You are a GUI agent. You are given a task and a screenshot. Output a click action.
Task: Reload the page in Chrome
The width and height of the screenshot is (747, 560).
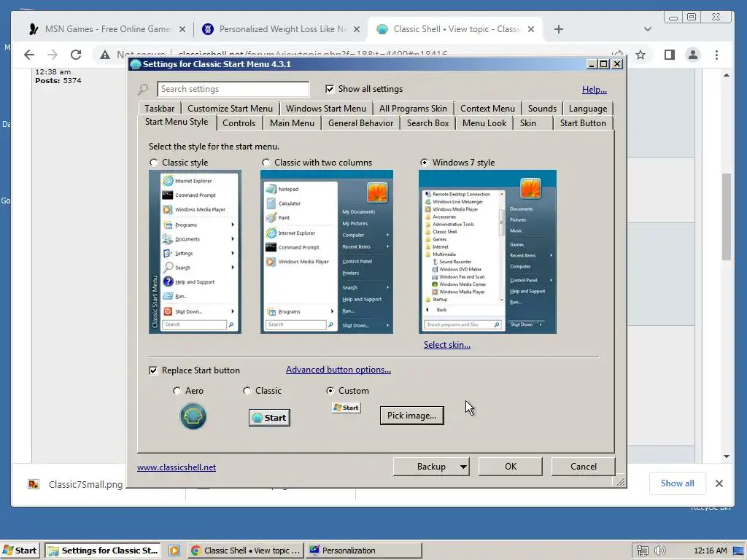(76, 55)
